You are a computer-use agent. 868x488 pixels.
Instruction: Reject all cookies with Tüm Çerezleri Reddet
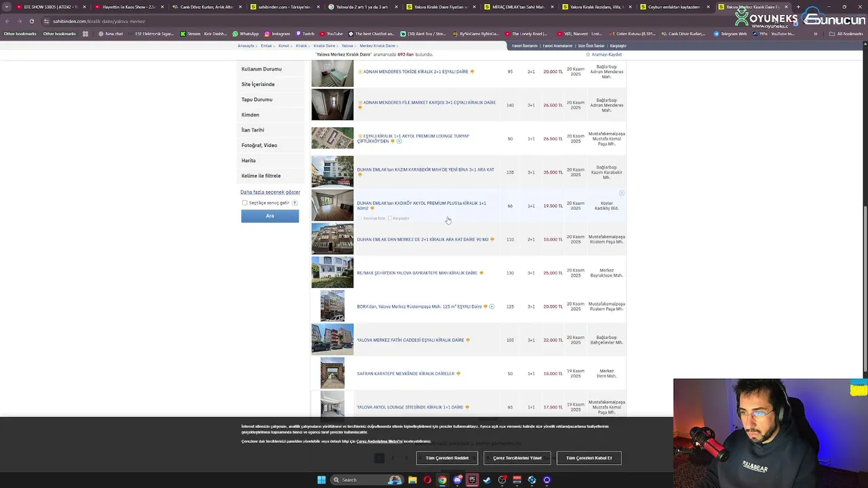pyautogui.click(x=447, y=458)
